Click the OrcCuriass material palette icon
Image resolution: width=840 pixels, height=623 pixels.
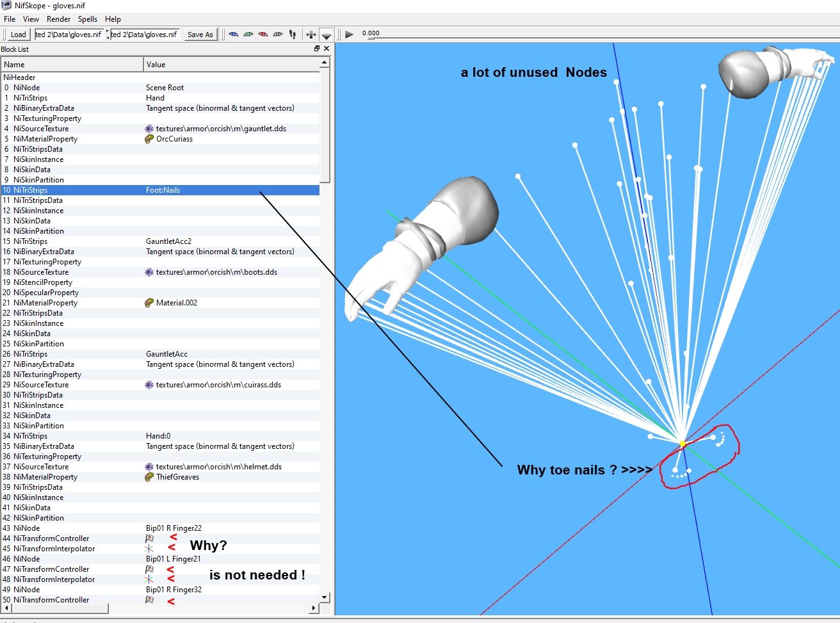149,139
